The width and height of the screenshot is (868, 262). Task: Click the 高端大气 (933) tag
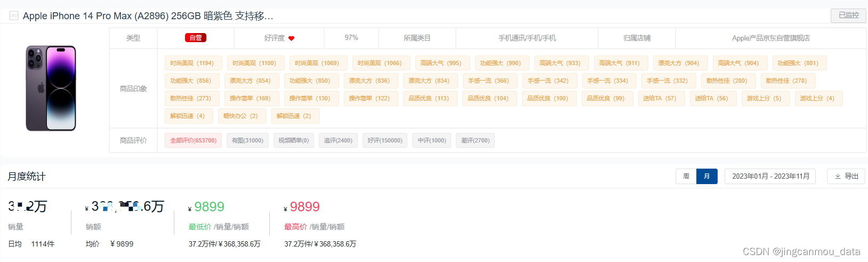561,63
